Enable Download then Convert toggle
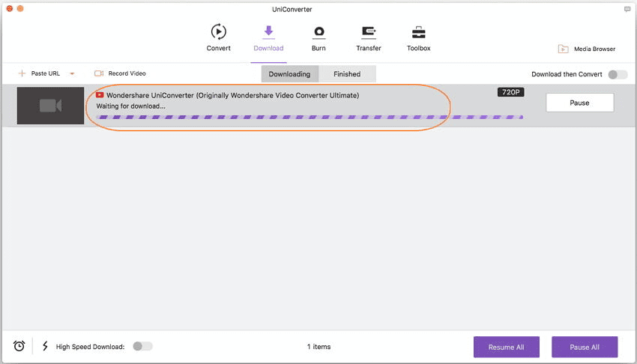This screenshot has height=364, width=637. (618, 74)
